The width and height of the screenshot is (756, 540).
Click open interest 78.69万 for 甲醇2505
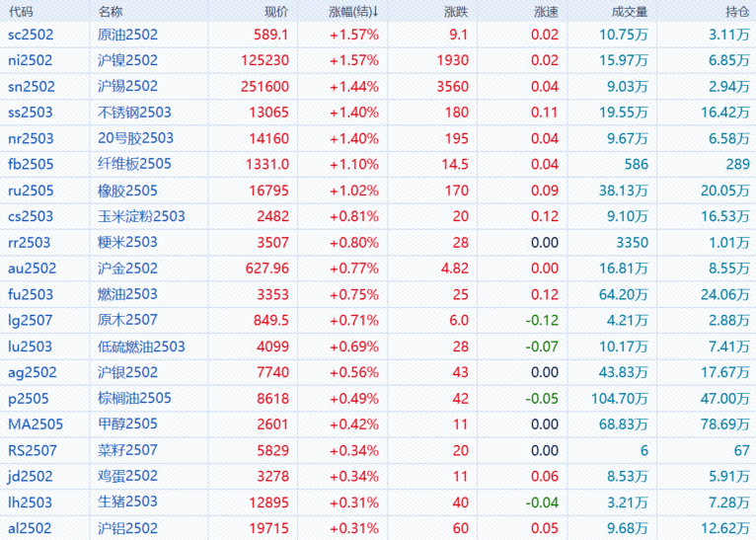(x=725, y=424)
